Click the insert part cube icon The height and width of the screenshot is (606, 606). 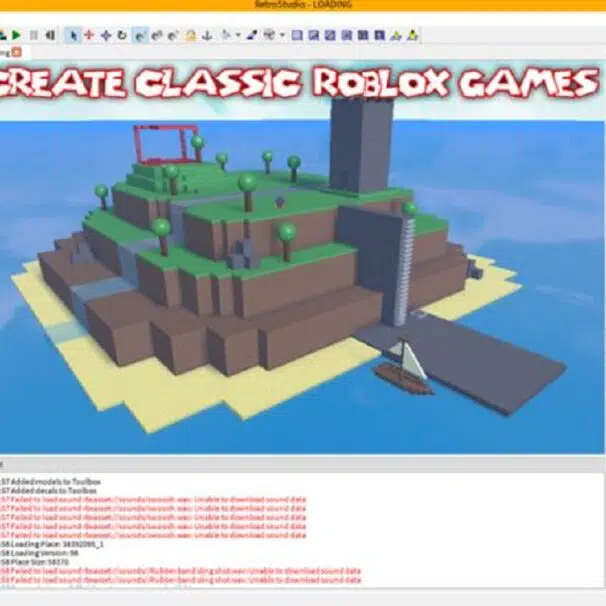(269, 35)
